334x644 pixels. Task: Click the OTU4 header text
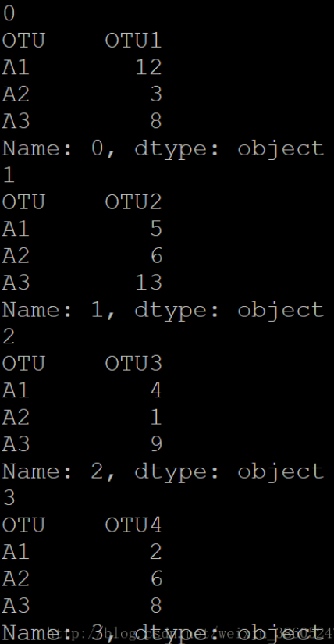[133, 525]
